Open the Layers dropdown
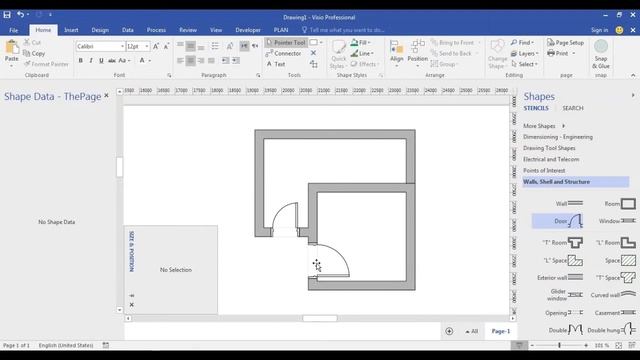 coord(524,53)
